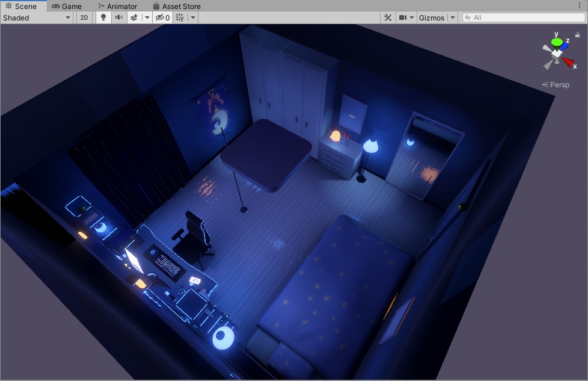
Task: Click Persp to switch camera projection
Action: click(556, 85)
